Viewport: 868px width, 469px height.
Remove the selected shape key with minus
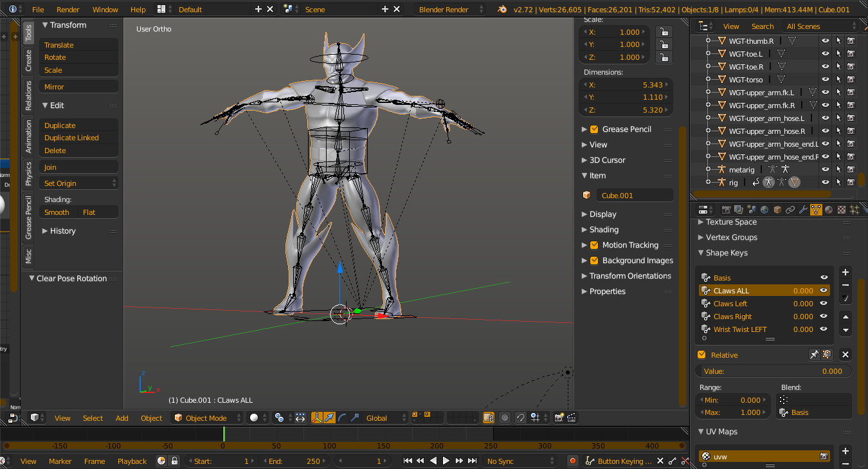[845, 285]
